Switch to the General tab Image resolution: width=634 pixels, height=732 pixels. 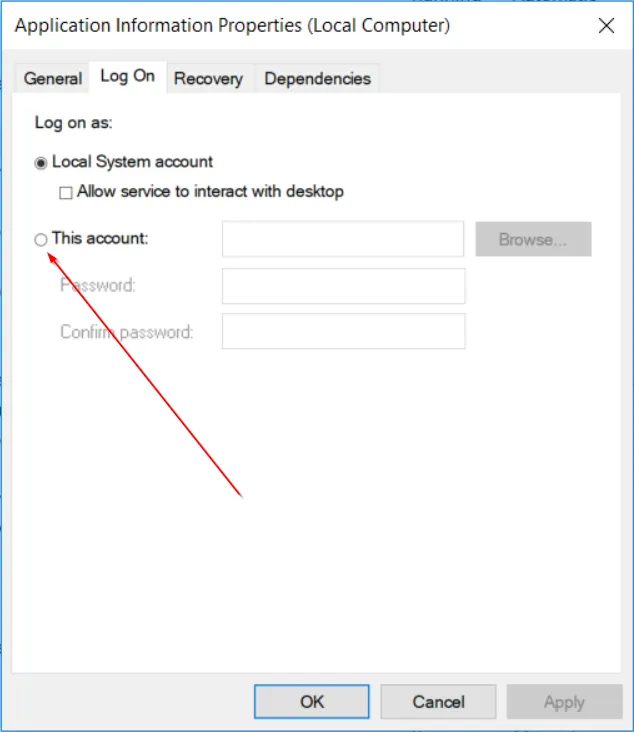coord(53,78)
